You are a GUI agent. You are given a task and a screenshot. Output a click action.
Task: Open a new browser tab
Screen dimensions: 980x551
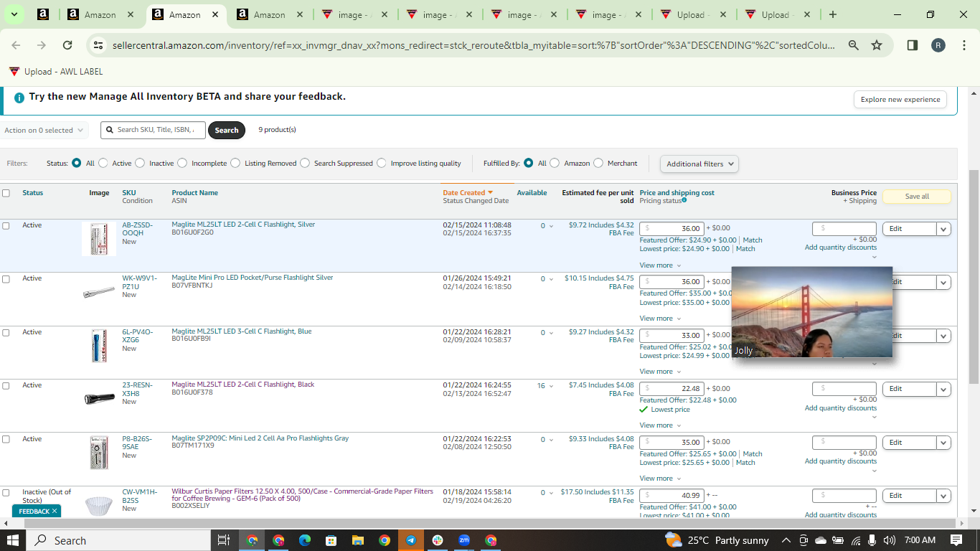[832, 14]
